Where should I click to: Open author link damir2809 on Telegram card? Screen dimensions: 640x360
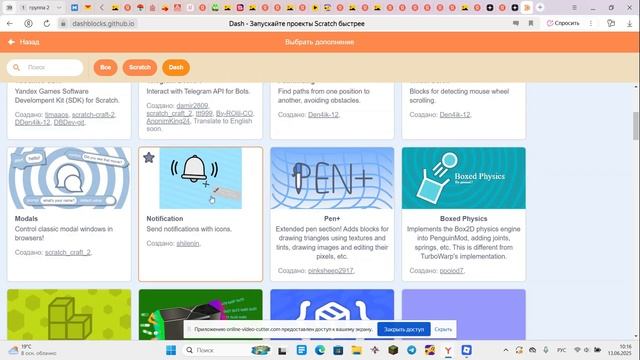(192, 106)
